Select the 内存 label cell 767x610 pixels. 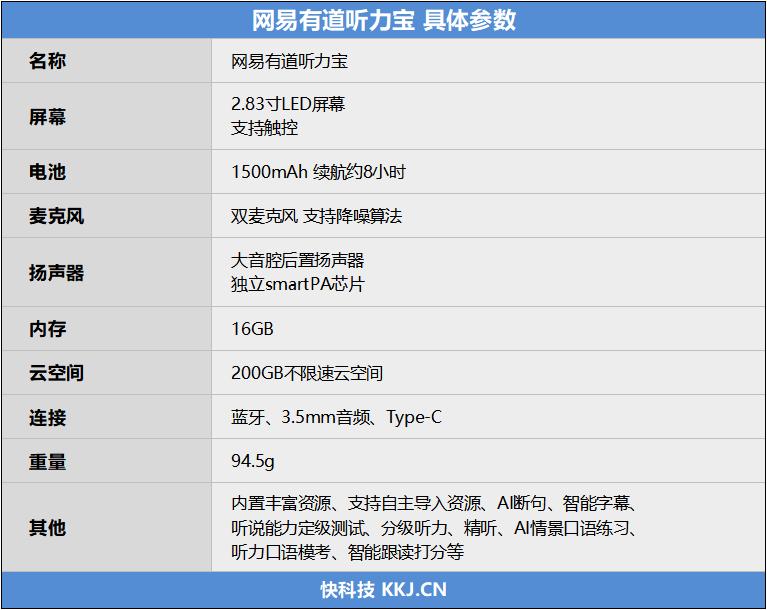tap(107, 329)
